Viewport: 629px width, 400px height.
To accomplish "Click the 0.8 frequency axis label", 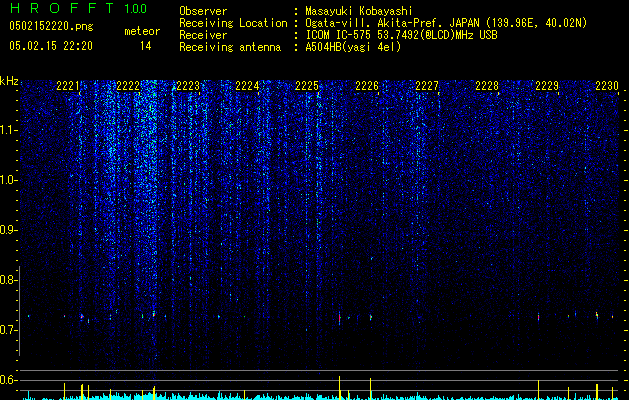I will click(7, 280).
